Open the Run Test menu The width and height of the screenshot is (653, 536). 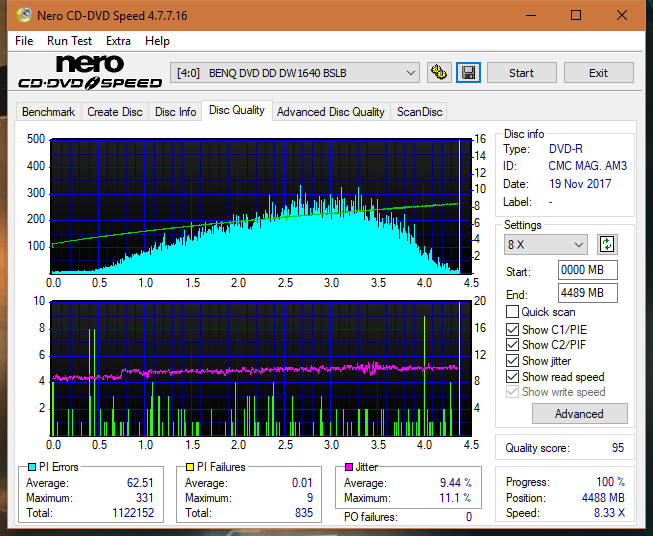[x=69, y=41]
